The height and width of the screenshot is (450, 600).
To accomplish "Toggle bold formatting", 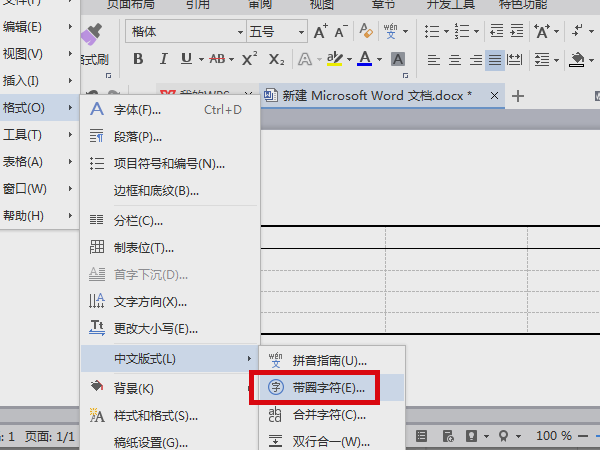I will point(138,59).
